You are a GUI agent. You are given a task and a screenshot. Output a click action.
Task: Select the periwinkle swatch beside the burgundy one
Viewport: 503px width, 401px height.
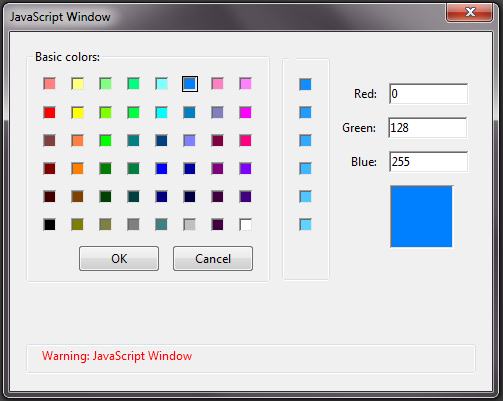[189, 141]
